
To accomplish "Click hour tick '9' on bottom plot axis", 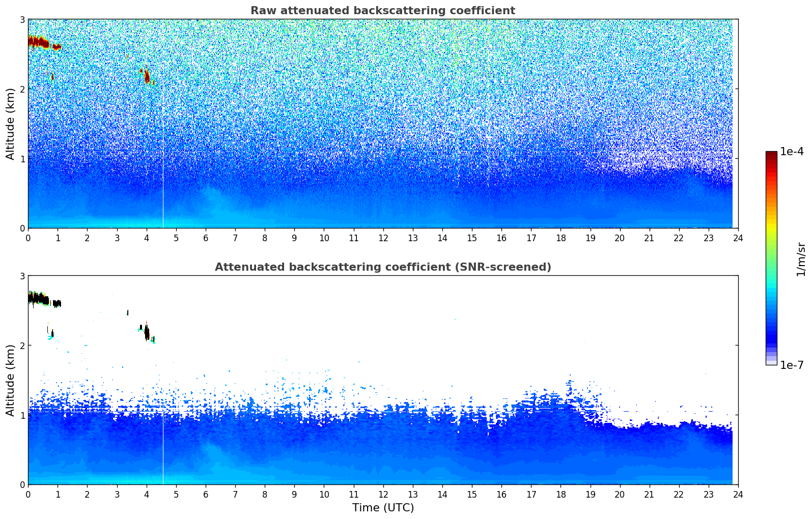I will (294, 494).
